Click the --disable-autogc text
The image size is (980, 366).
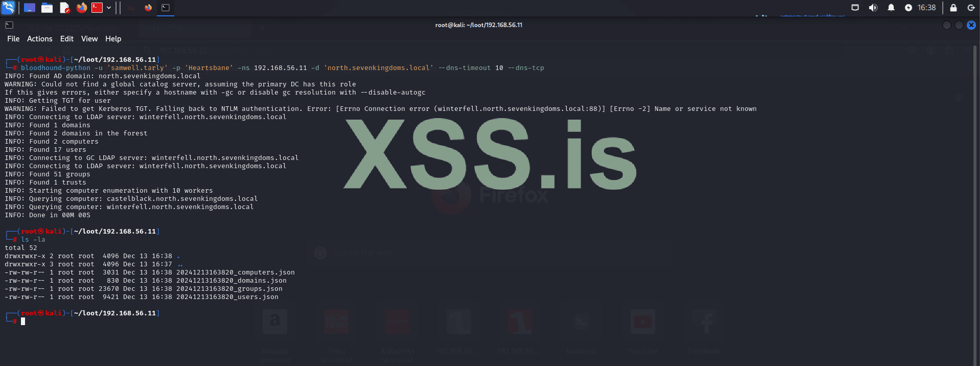pyautogui.click(x=393, y=93)
